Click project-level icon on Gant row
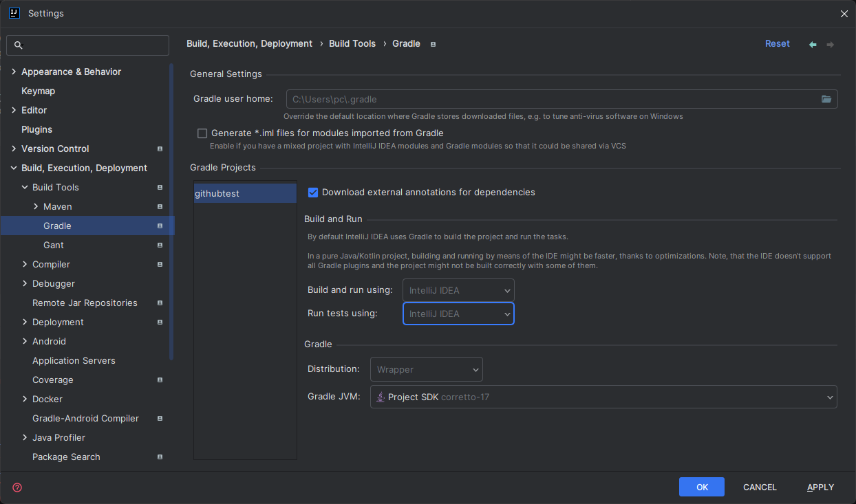 point(160,245)
